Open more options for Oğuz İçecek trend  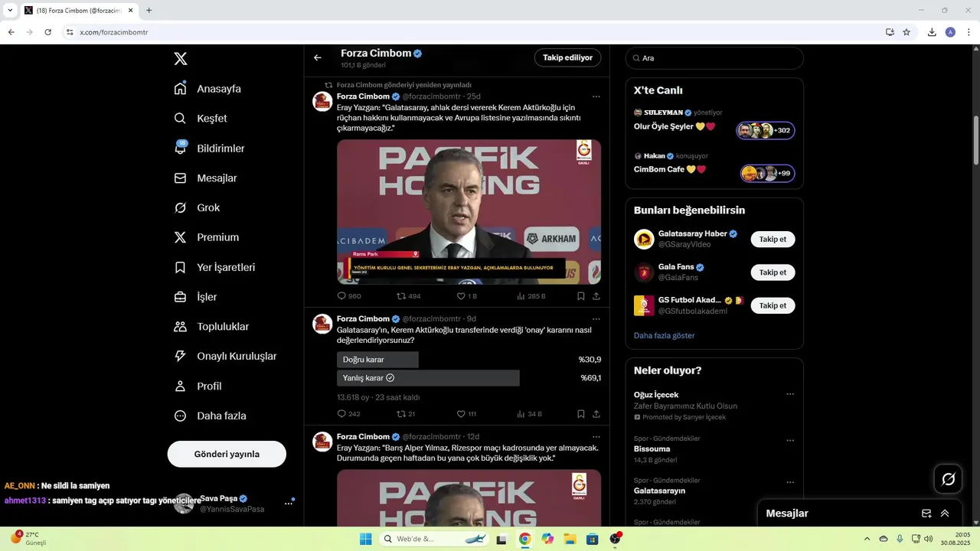tap(790, 395)
